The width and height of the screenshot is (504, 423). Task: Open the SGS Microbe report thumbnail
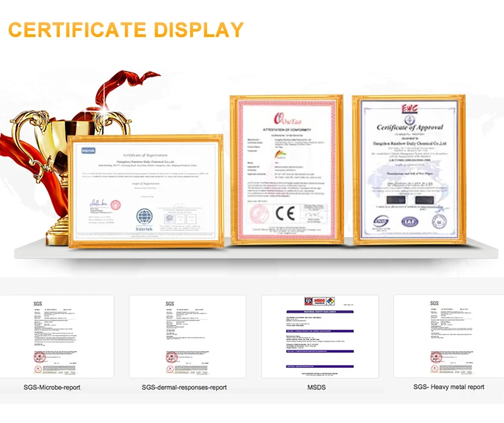[x=57, y=336]
